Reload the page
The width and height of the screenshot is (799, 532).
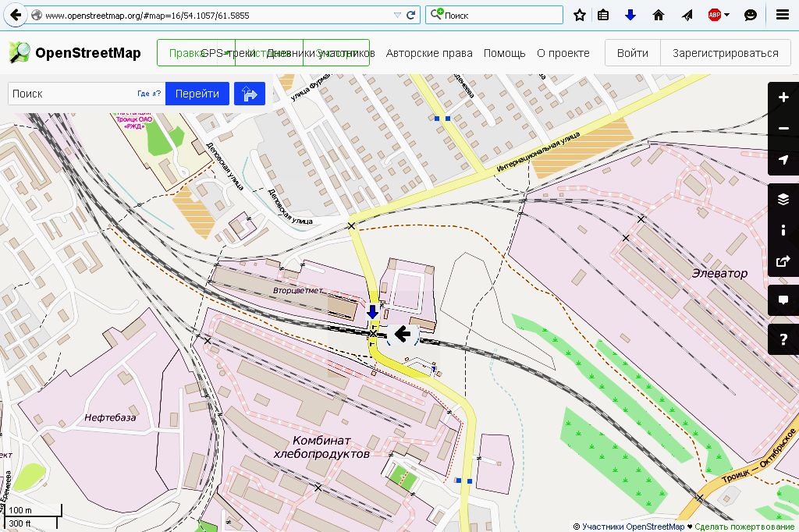point(411,15)
